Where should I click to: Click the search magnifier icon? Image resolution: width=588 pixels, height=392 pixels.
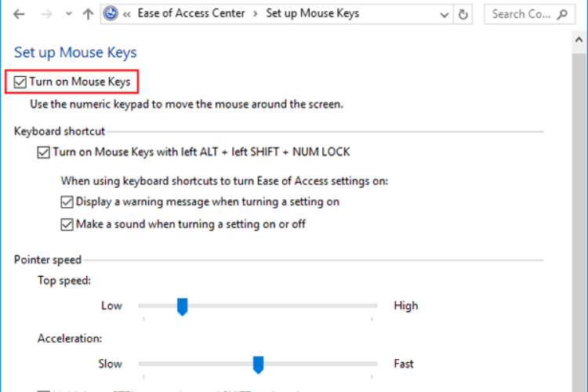(x=562, y=14)
